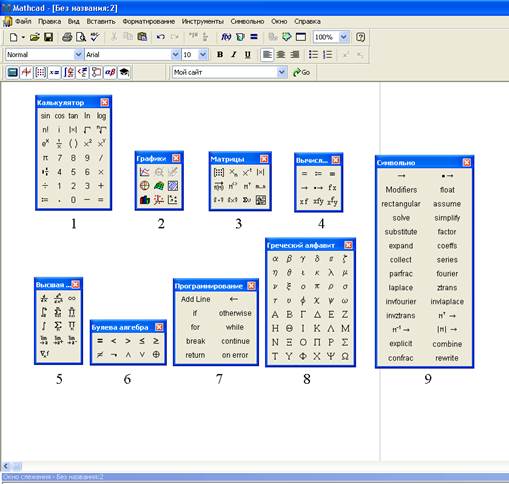Close the Калькулятор palette
The width and height of the screenshot is (509, 484).
[x=104, y=102]
